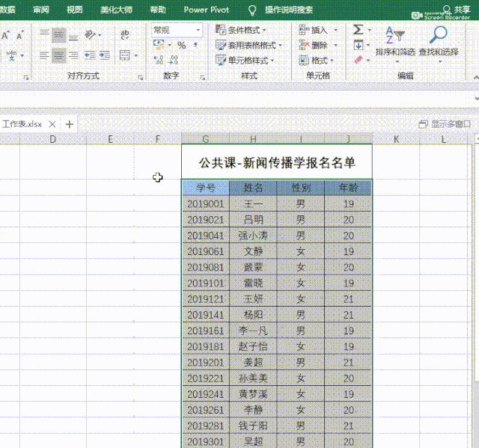Screen dimensions: 479x448
Task: Close the 工作表.xlsx document tab
Action: click(52, 124)
